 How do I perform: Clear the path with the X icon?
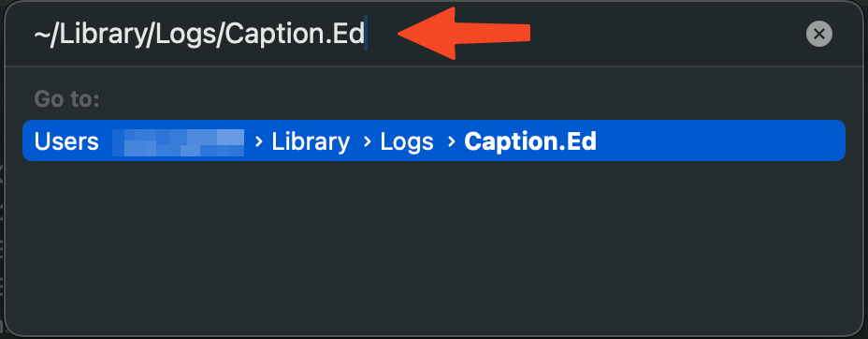(818, 35)
